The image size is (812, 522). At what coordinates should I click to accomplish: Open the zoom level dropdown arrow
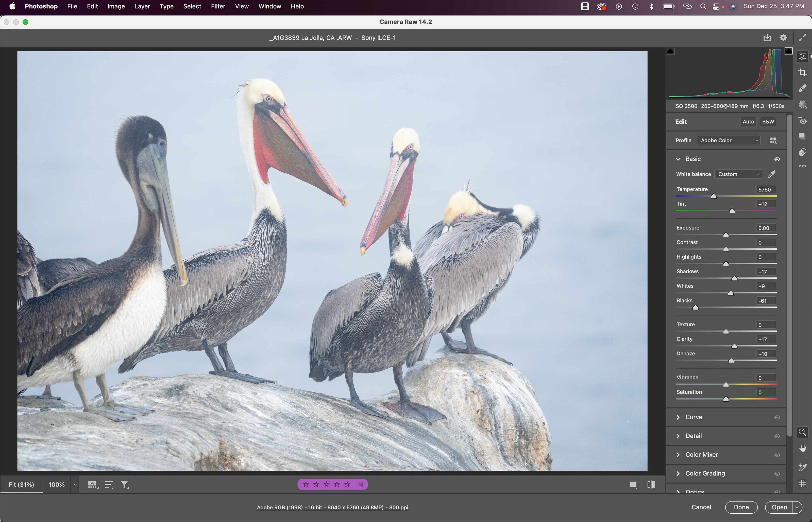75,485
